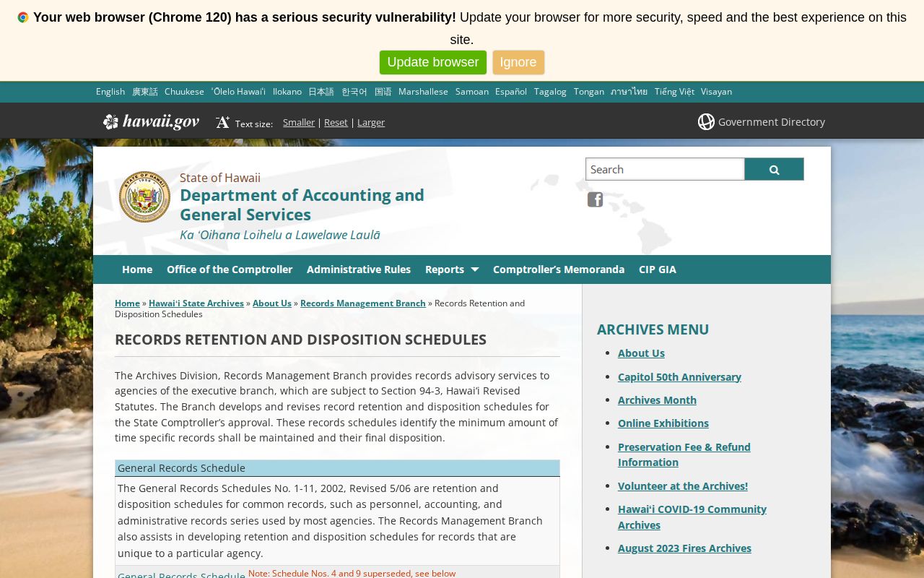Open General Records Schedule link in table
The width and height of the screenshot is (924, 578).
181,574
